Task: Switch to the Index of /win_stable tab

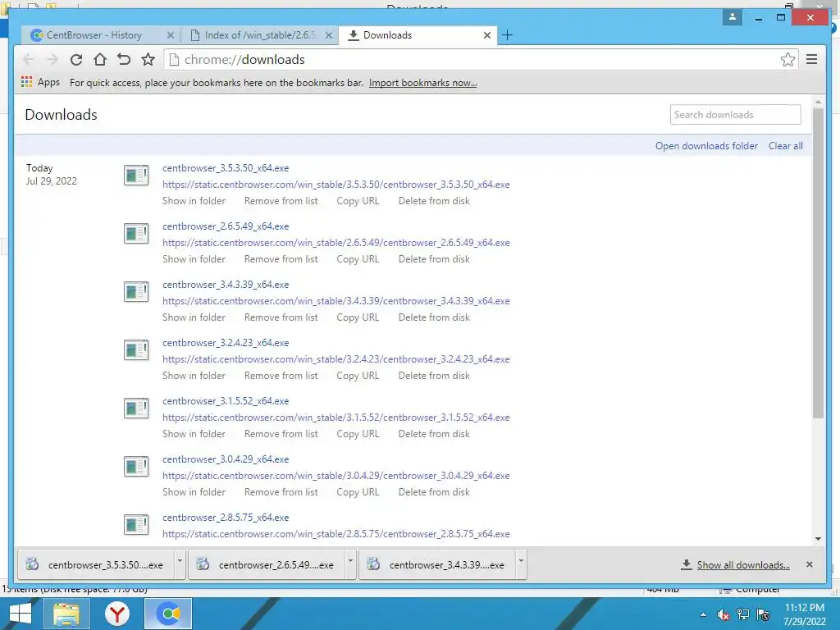Action: [x=260, y=35]
